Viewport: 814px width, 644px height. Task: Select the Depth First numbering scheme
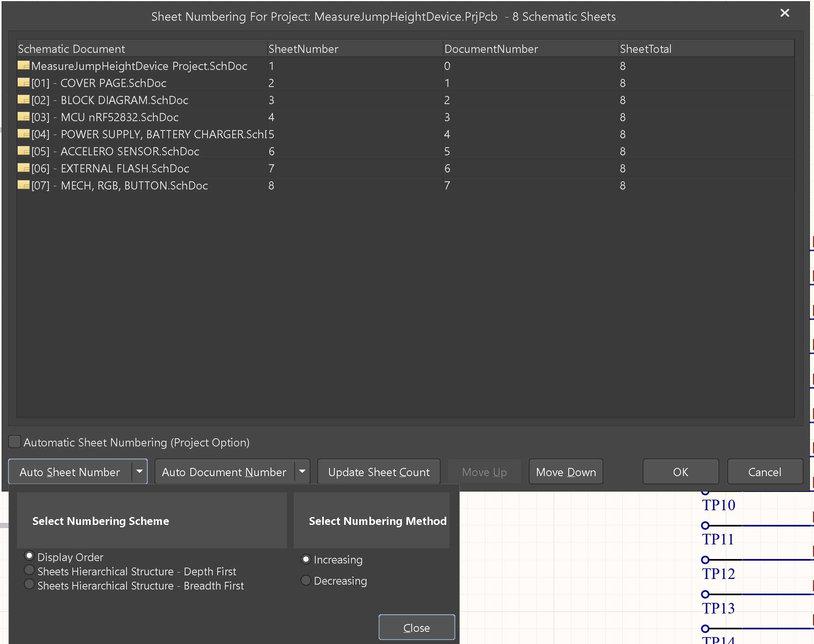pyautogui.click(x=29, y=570)
